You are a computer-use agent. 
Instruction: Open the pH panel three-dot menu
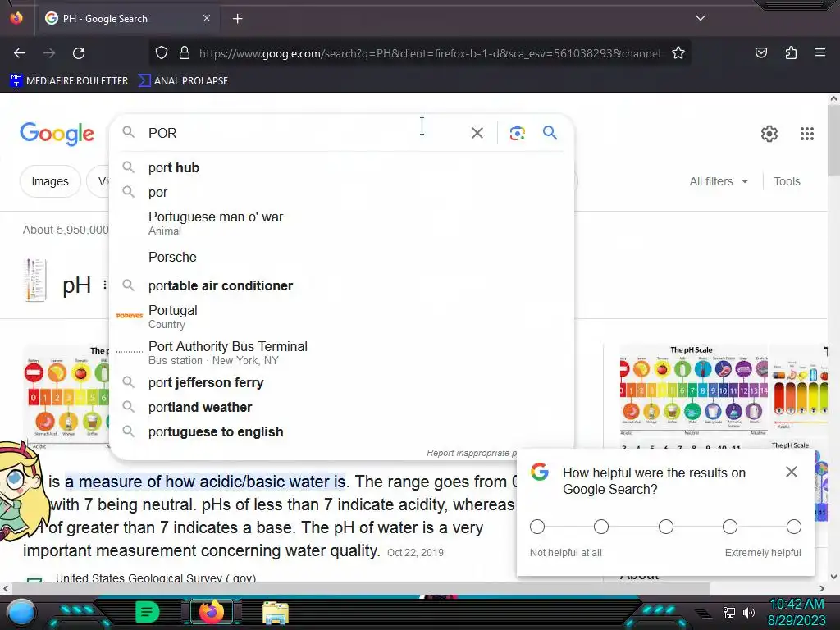point(104,285)
